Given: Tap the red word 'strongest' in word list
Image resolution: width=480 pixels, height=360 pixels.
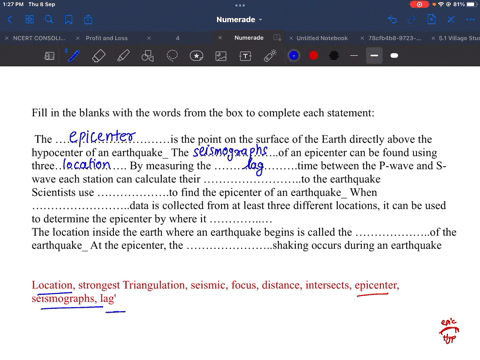Looking at the screenshot, I should (x=99, y=285).
